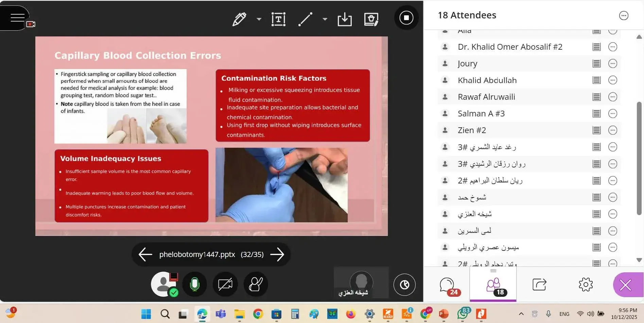This screenshot has width=644, height=323.
Task: Switch to the chat tab
Action: 447,285
